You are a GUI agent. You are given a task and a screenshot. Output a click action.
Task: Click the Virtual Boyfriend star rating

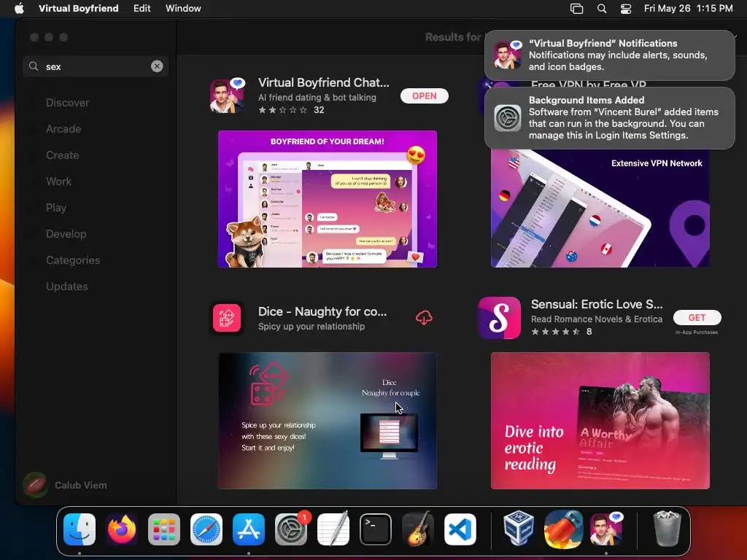click(282, 110)
